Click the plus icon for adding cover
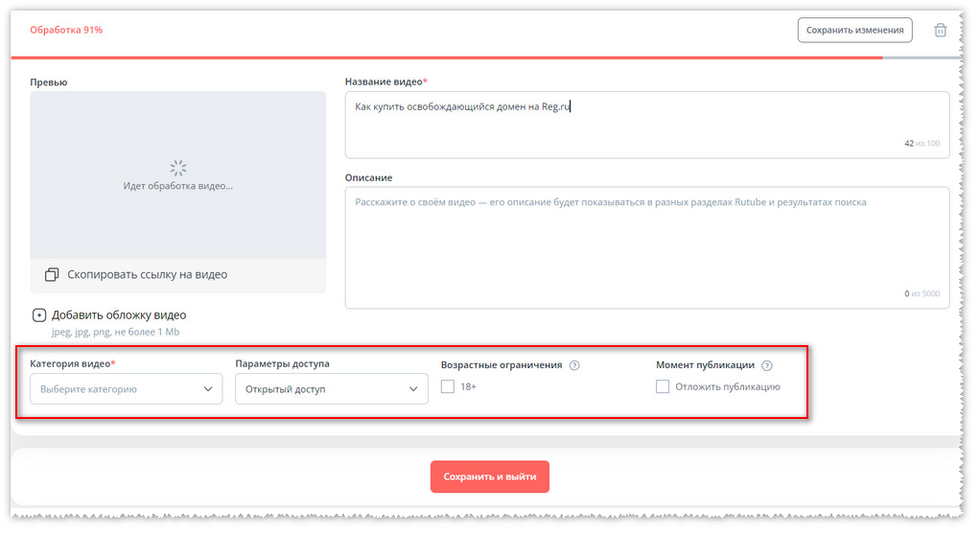Viewport: 980px width, 534px height. coord(38,314)
